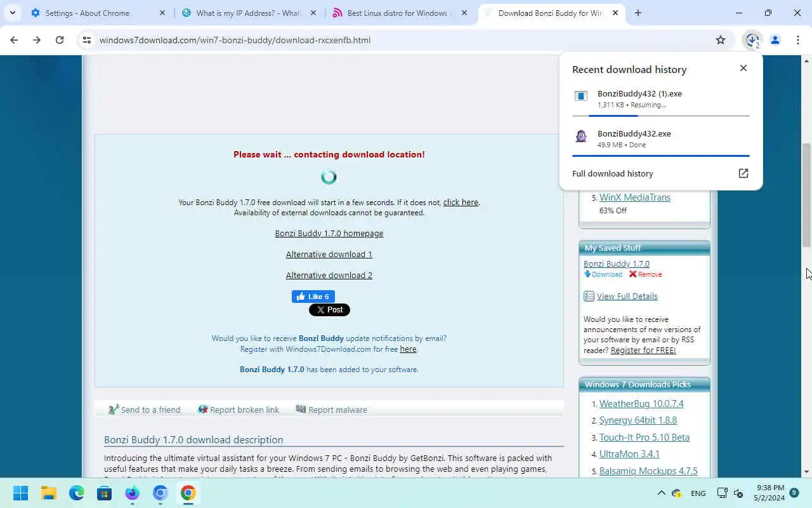This screenshot has width=812, height=508.
Task: Open BonziBuddy432 (1).exe download entry
Action: pyautogui.click(x=661, y=98)
